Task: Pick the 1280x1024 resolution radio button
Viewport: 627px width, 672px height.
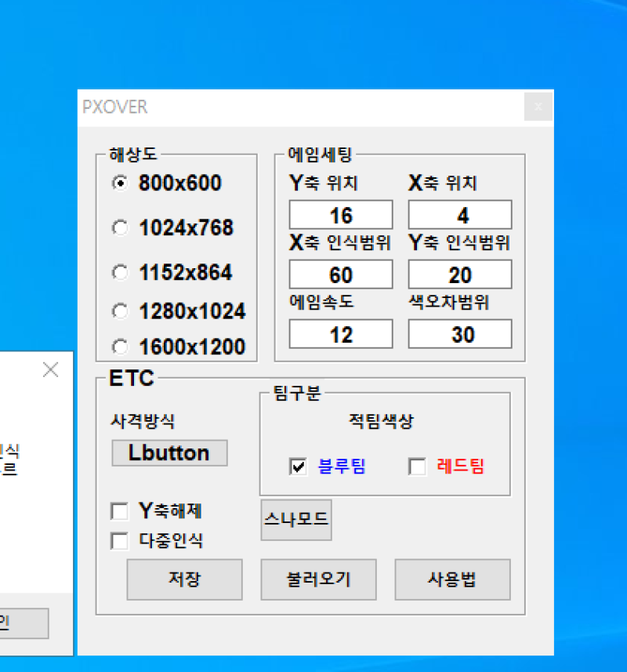Action: coord(120,311)
